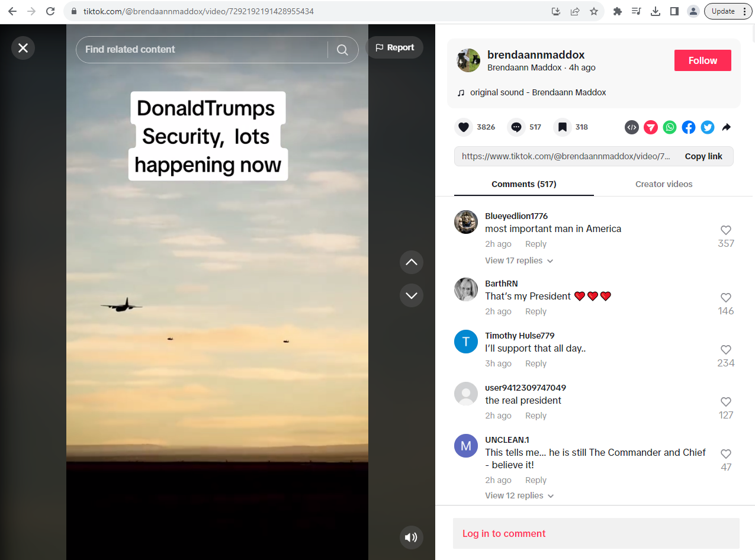Go forward in the browser
The image size is (755, 560).
click(31, 11)
